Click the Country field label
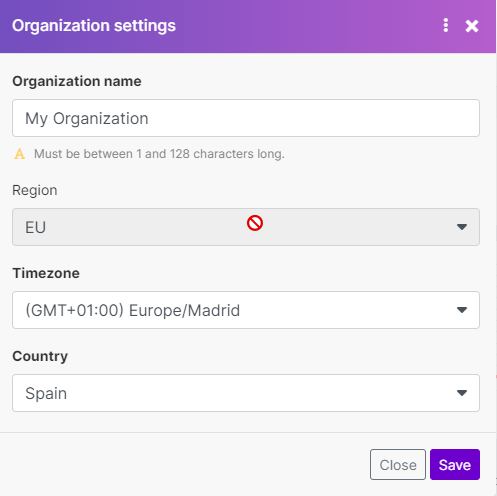The image size is (497, 496). coord(40,356)
